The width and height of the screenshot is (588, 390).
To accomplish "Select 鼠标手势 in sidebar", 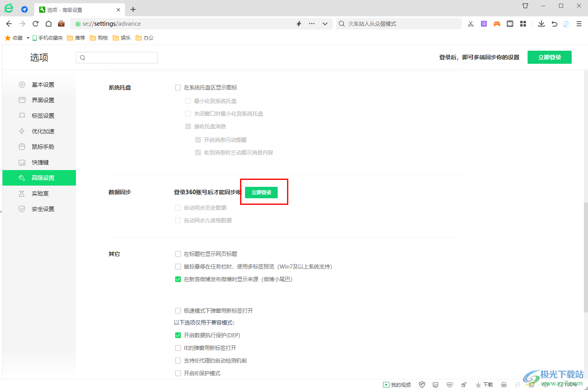I will pyautogui.click(x=39, y=147).
